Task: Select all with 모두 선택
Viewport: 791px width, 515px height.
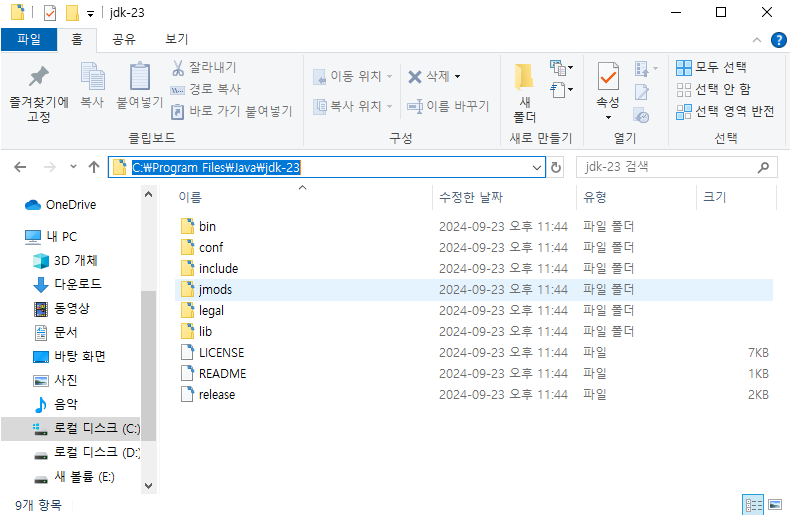Action: click(x=711, y=67)
